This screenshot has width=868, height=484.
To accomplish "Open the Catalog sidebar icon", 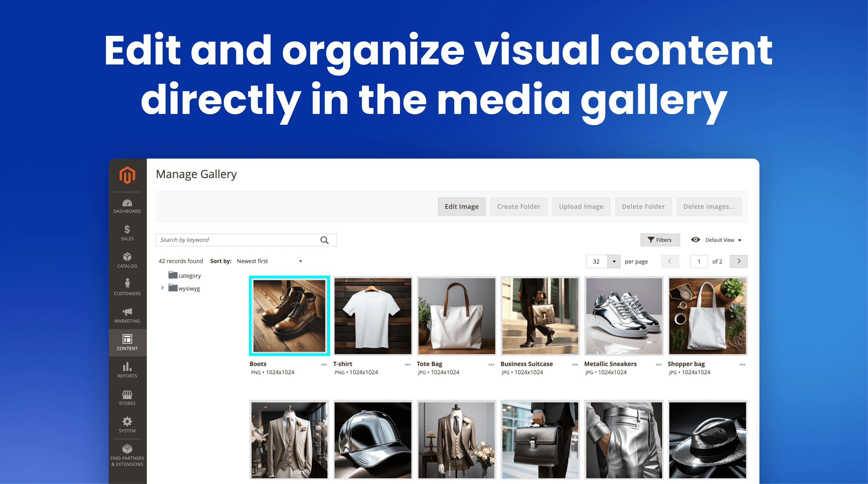I will (127, 260).
